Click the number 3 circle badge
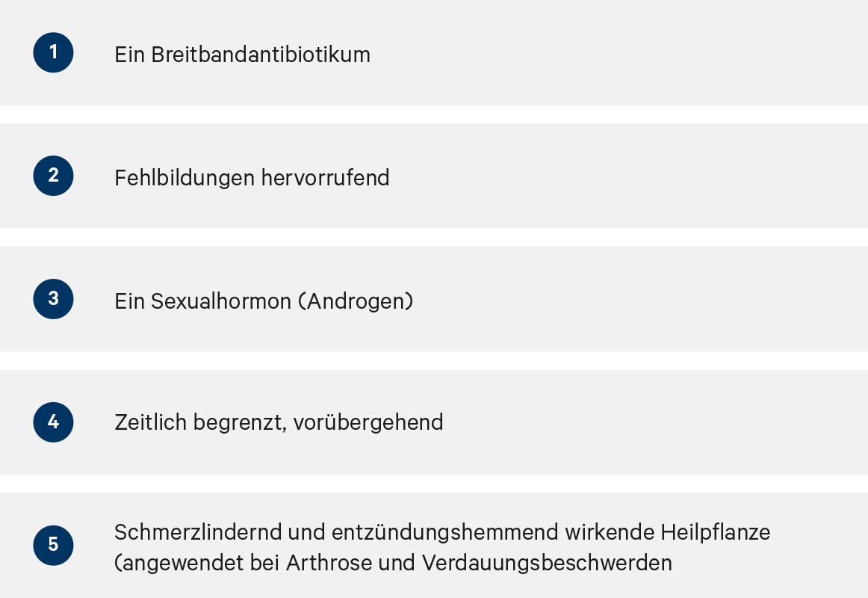The width and height of the screenshot is (868, 598). [x=53, y=299]
